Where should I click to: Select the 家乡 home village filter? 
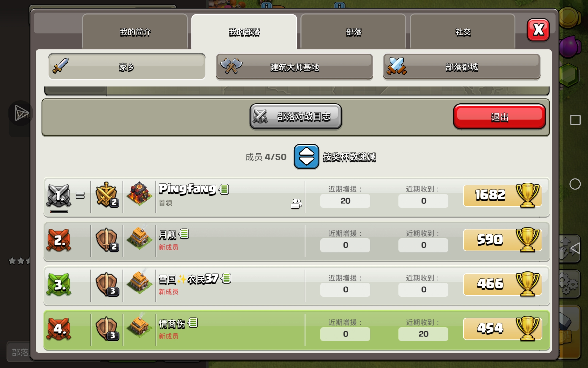127,67
